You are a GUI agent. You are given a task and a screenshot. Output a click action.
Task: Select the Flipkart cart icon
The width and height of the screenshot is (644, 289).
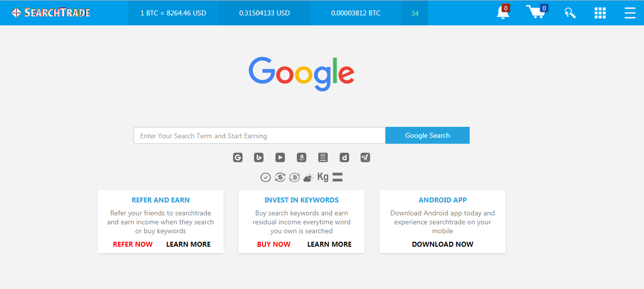tap(365, 157)
